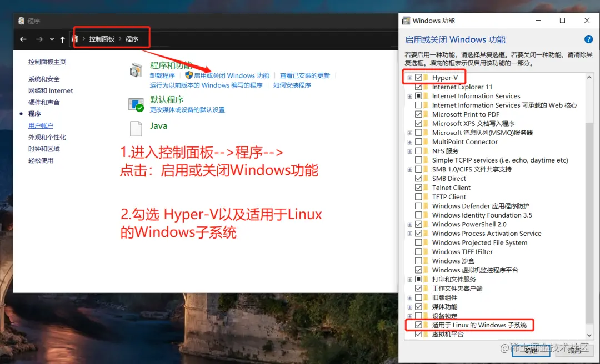Enable Windows 沙盒 checkbox
Viewport: 600px width, 364px height.
[x=418, y=261]
